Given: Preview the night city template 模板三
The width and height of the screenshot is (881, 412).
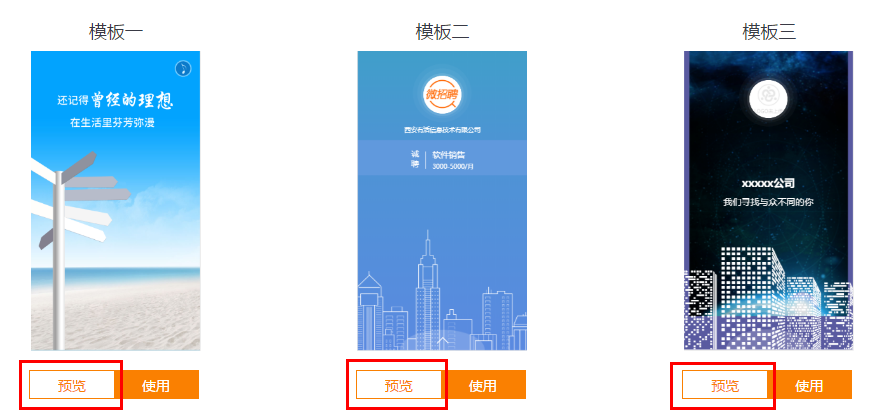Looking at the screenshot, I should [x=725, y=385].
